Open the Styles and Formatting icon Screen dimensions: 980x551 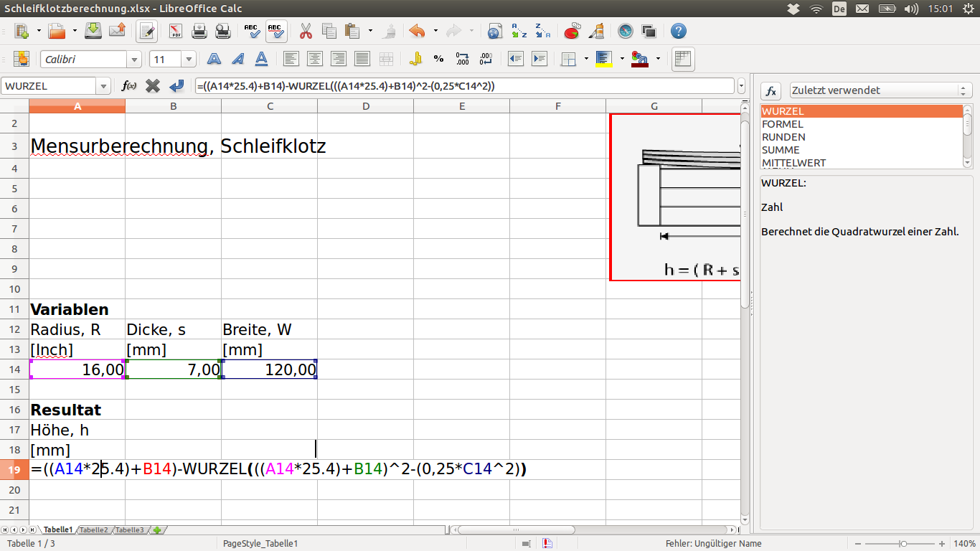click(x=22, y=60)
